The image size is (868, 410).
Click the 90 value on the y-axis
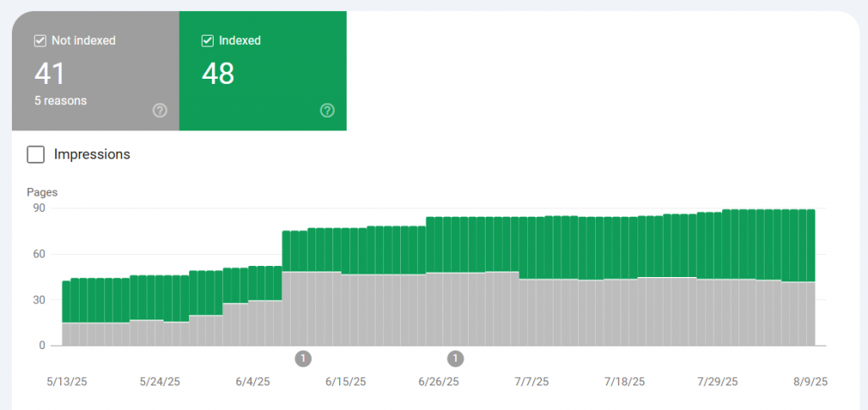(39, 208)
